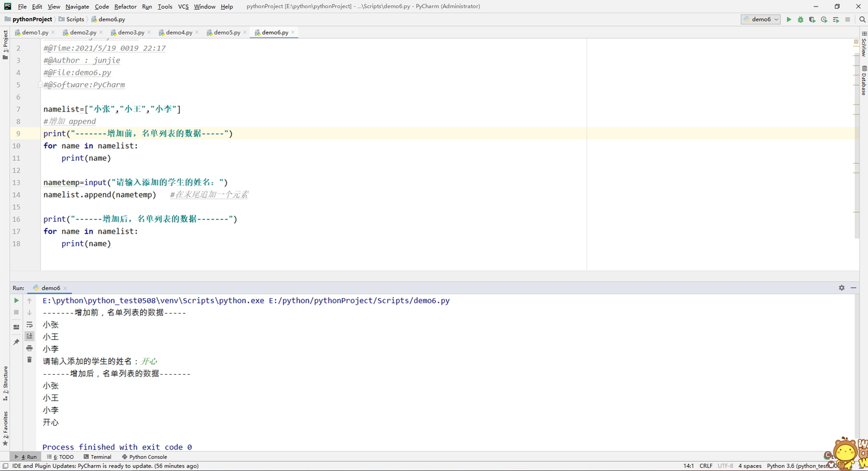Viewport: 868px width, 471px height.
Task: Click the IDE and Plugin Updates message
Action: pos(105,466)
